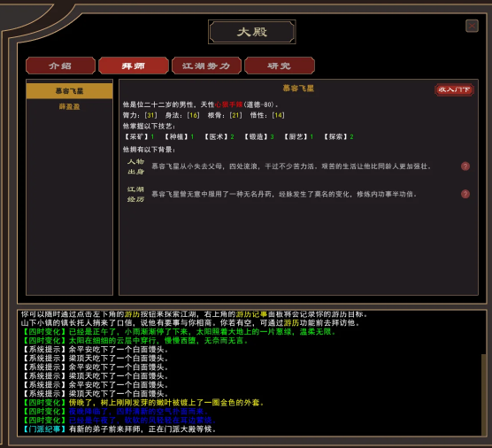
Task: Click the 收入门下 button
Action: (x=454, y=89)
